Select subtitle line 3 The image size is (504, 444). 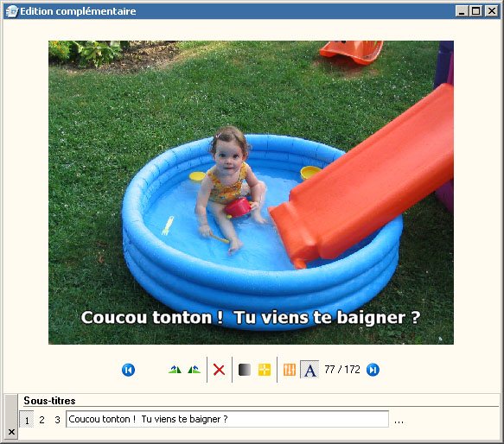pos(57,420)
